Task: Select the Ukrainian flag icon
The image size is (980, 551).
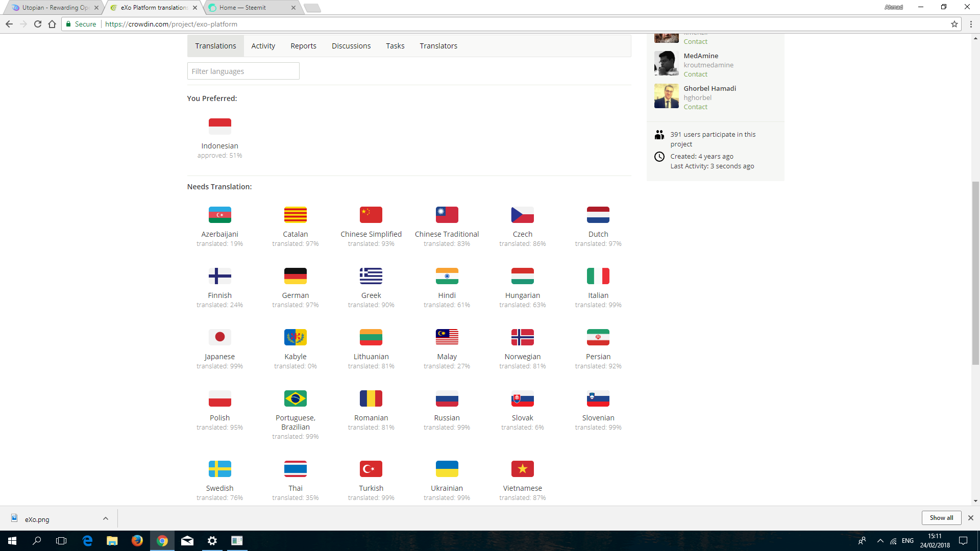Action: click(447, 469)
